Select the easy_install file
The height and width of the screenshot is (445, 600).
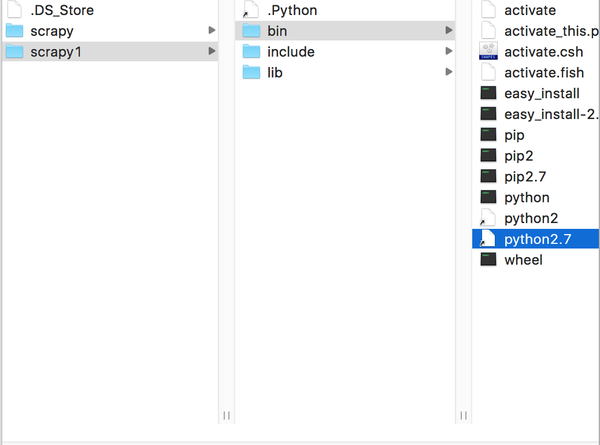tap(541, 93)
